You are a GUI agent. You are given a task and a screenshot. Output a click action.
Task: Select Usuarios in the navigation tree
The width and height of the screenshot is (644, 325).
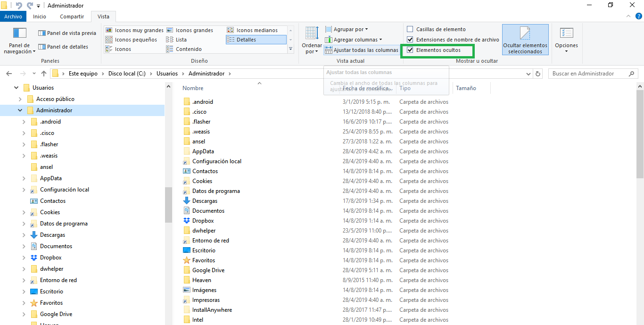coord(43,88)
